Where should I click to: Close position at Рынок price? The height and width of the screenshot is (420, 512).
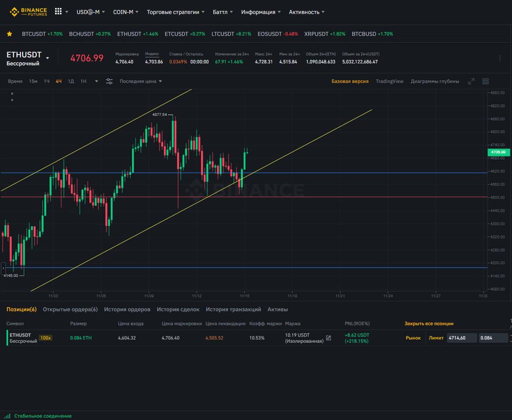click(413, 338)
